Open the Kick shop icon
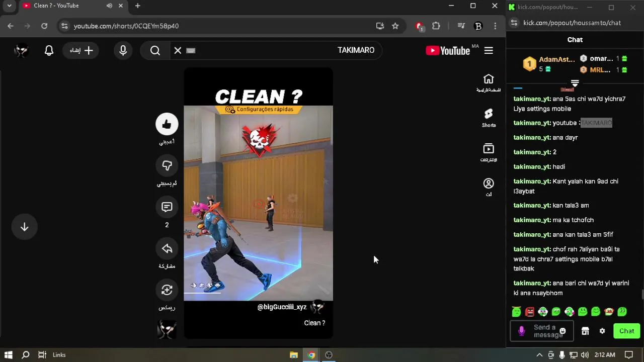 [x=585, y=331]
